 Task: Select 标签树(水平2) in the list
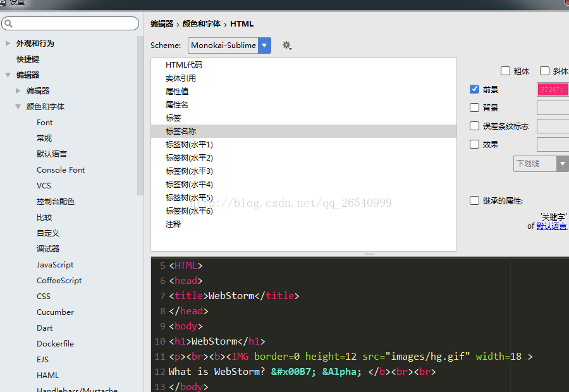[303, 158]
